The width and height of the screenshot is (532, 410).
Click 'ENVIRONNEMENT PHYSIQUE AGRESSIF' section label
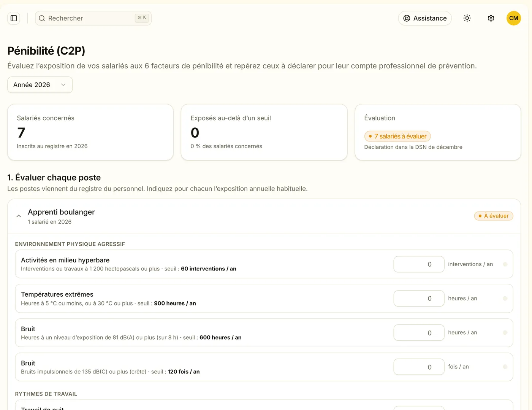tap(70, 244)
